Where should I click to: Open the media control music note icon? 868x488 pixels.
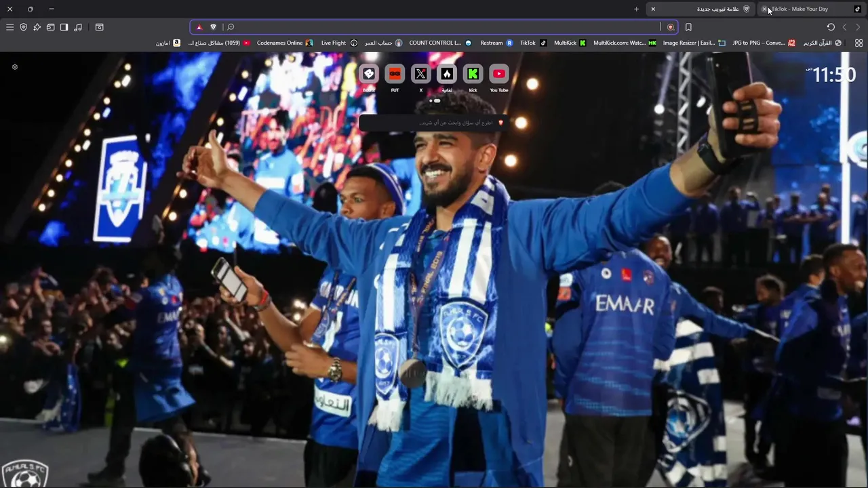point(77,27)
